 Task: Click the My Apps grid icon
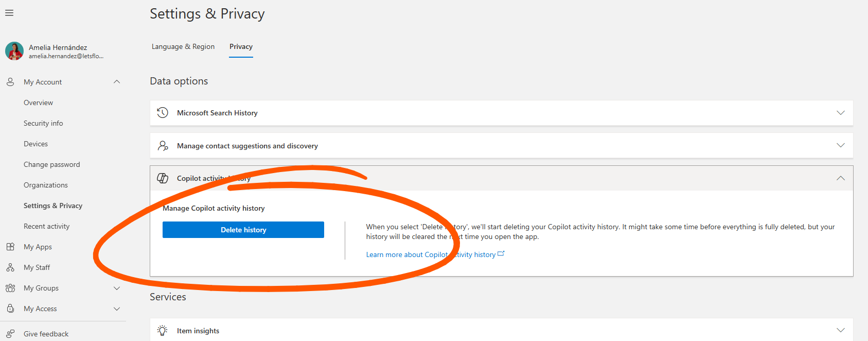10,247
